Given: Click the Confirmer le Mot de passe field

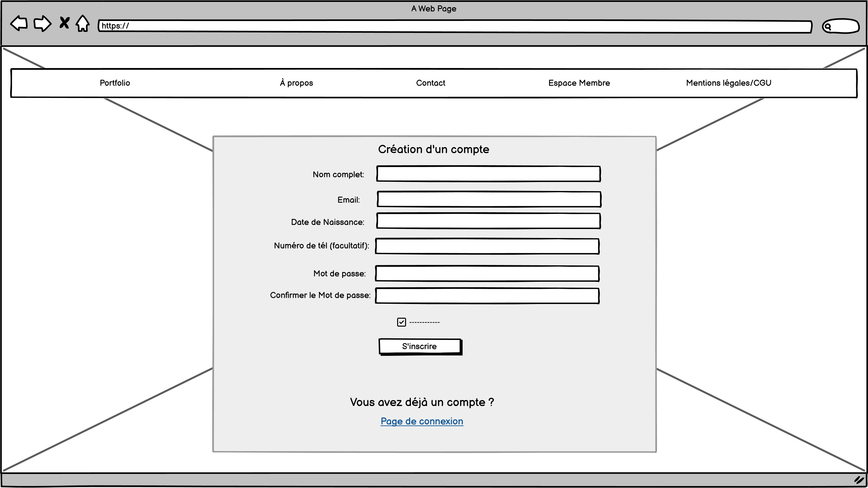Looking at the screenshot, I should click(487, 296).
